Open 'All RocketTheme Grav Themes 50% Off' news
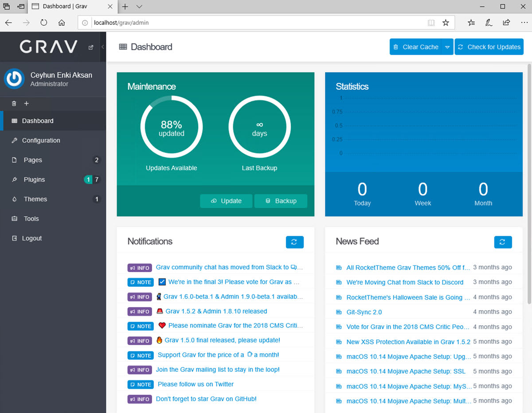Image resolution: width=532 pixels, height=413 pixels. (408, 268)
